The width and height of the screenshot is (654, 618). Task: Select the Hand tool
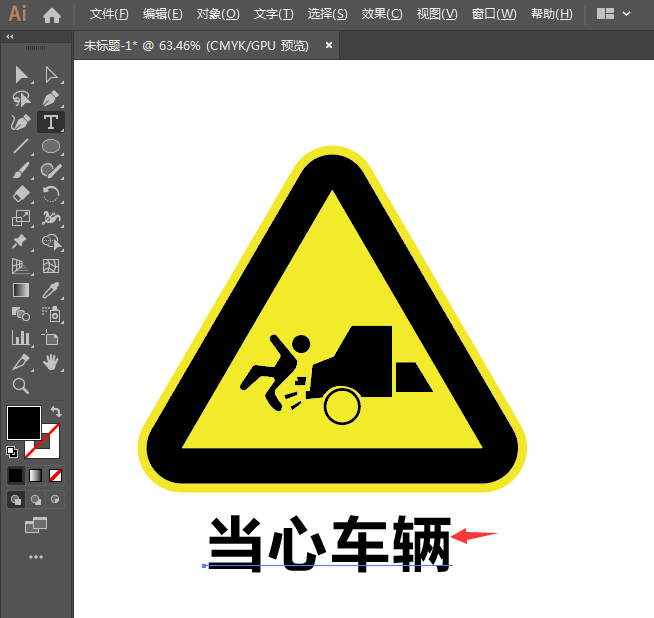[x=51, y=362]
